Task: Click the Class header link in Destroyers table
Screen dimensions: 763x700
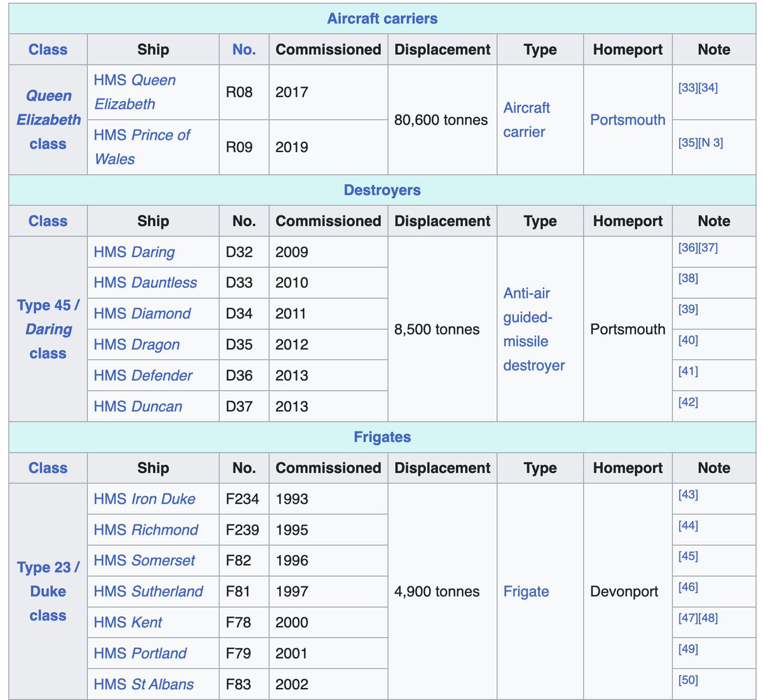Action: [48, 221]
